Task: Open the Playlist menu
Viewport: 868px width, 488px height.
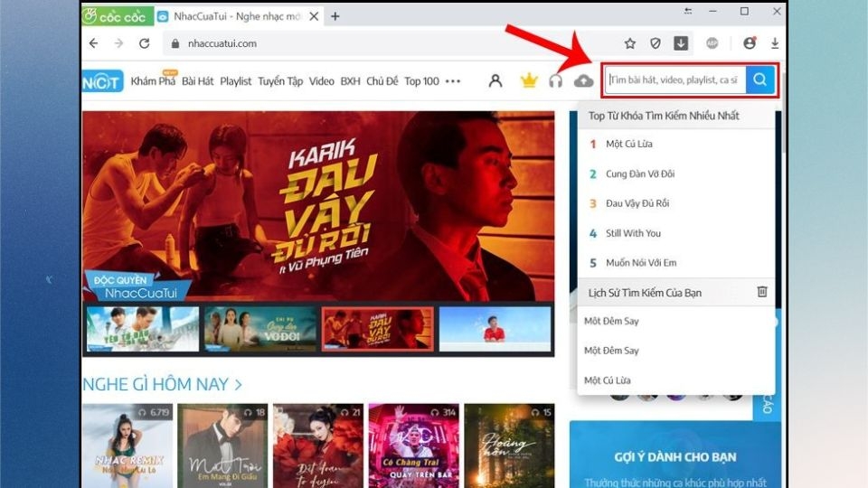Action: pyautogui.click(x=236, y=81)
